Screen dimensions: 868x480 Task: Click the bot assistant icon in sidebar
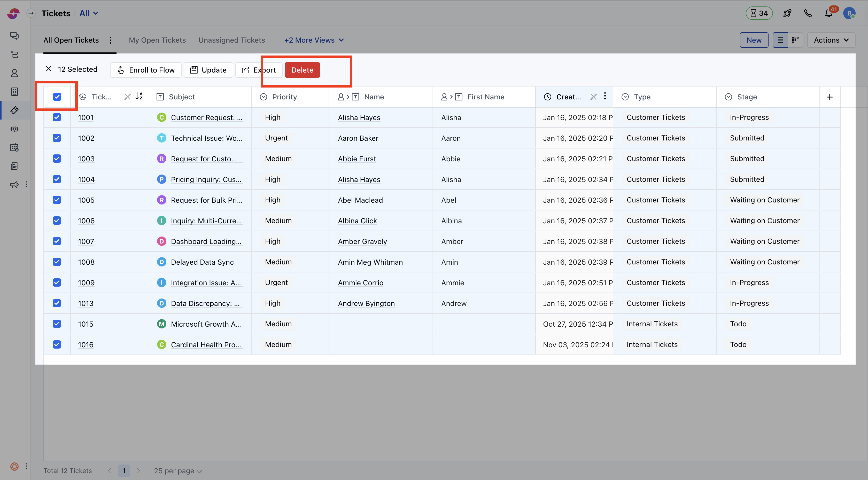click(14, 129)
